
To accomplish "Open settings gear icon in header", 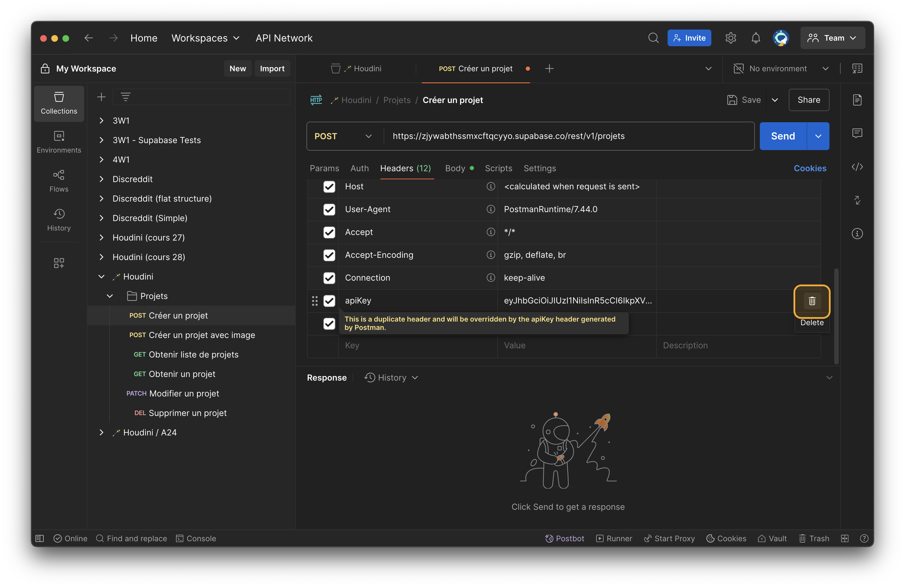I will (731, 38).
